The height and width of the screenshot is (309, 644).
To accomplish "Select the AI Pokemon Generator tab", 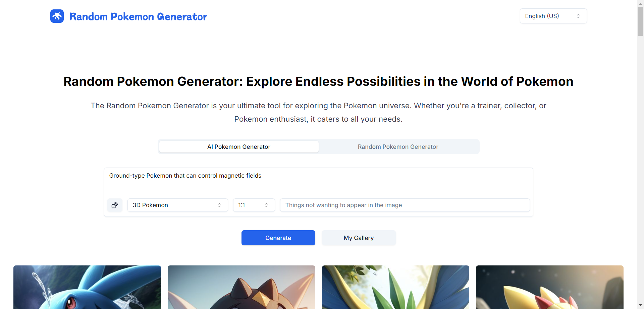I will click(x=238, y=146).
